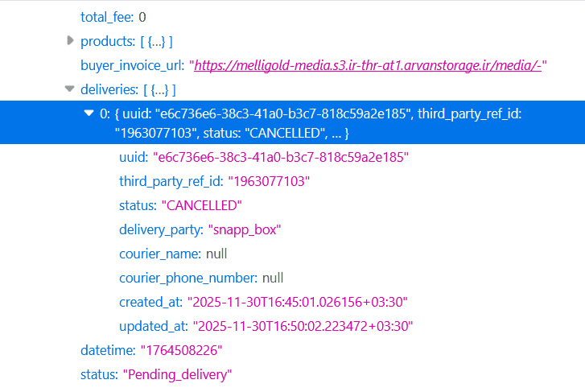This screenshot has height=392, width=585.
Task: Click the deliveries key label
Action: coord(109,89)
